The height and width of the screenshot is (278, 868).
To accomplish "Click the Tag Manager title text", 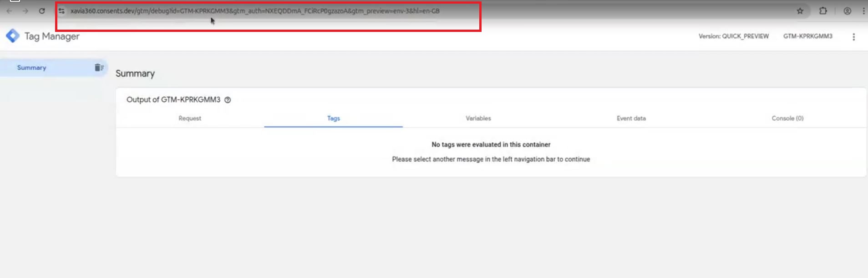I will [x=52, y=36].
